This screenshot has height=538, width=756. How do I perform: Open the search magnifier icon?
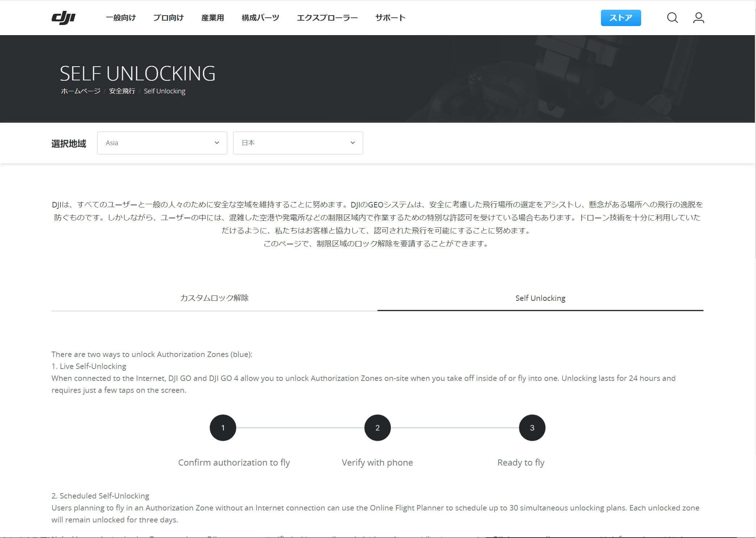point(672,18)
